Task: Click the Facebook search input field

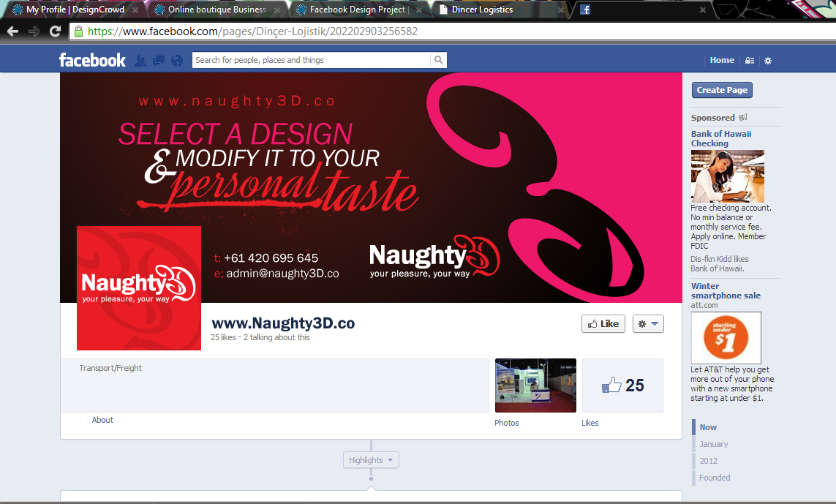Action: (x=311, y=60)
